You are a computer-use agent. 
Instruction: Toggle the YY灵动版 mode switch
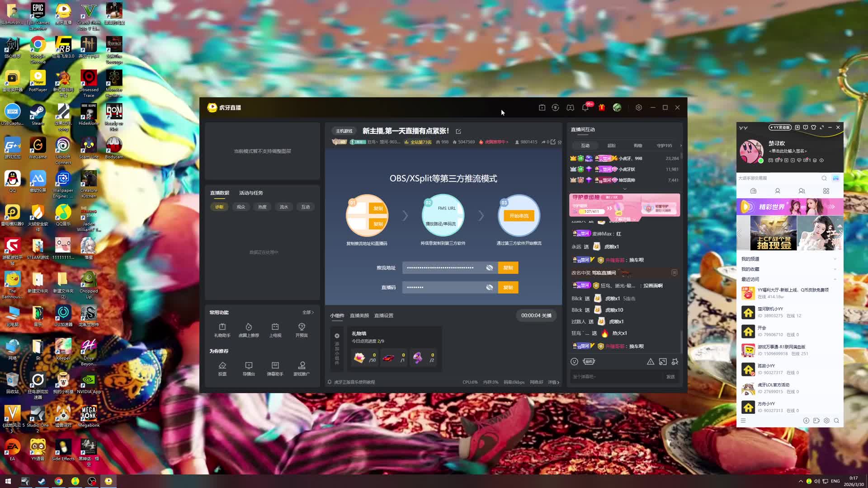pos(780,127)
